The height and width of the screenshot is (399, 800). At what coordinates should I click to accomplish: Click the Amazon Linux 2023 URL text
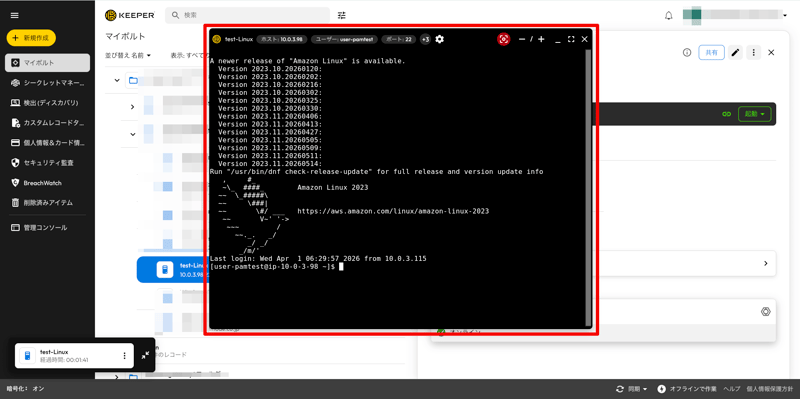point(393,211)
